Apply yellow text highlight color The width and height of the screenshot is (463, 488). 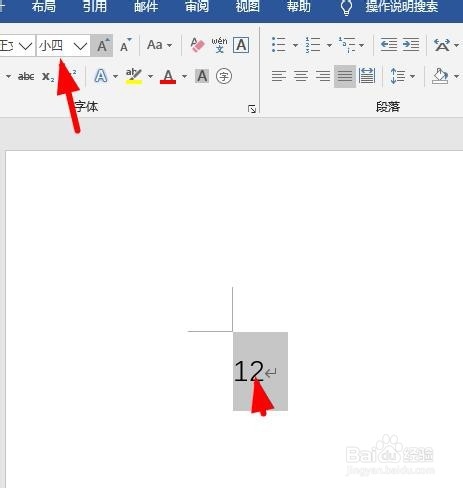(x=134, y=76)
